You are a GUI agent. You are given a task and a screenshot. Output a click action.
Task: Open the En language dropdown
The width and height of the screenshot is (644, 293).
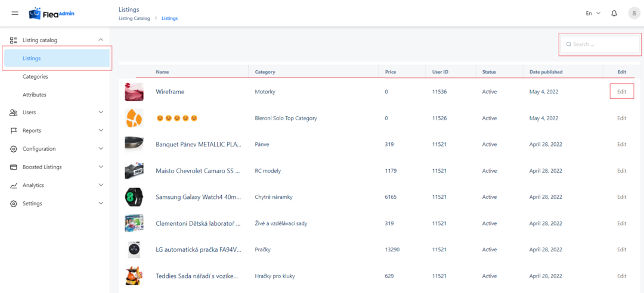point(592,13)
